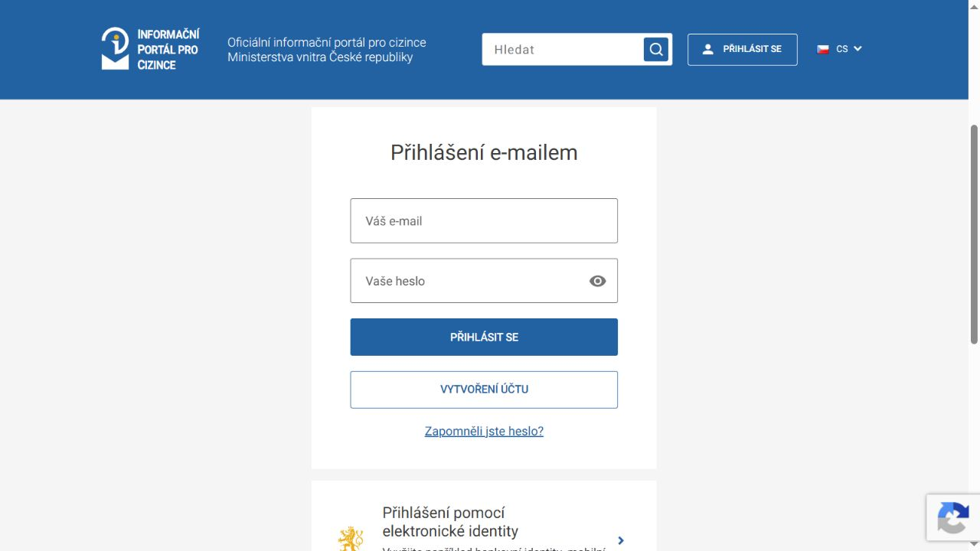Click the Czech flag icon
This screenshot has width=980, height=551.
(x=823, y=49)
